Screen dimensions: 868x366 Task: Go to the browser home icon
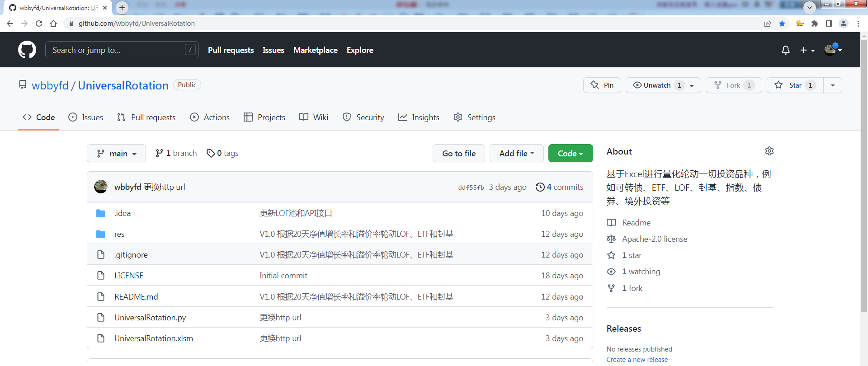pyautogui.click(x=53, y=23)
